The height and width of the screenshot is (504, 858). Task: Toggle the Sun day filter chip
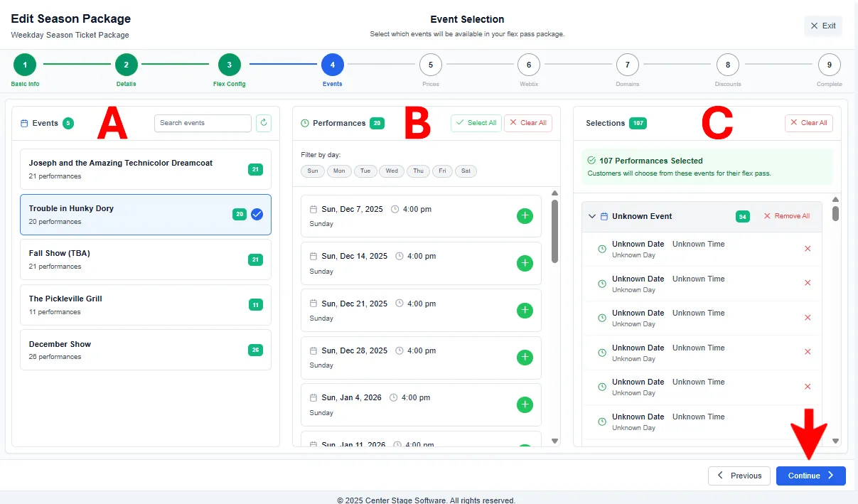(313, 171)
